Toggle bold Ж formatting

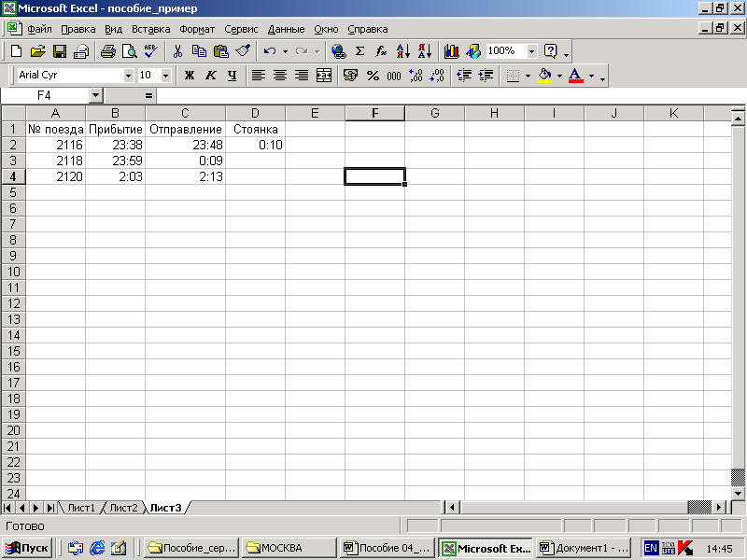coord(190,76)
